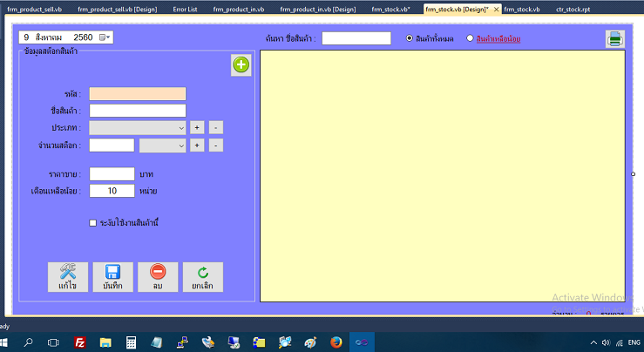Click the Windows Start button
Viewport: 644px width, 352px height.
(4, 342)
